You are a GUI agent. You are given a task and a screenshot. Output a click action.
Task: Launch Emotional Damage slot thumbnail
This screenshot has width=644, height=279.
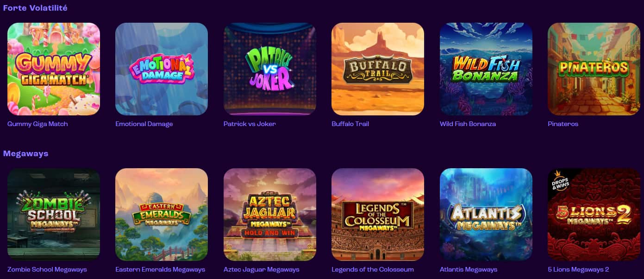tap(162, 69)
